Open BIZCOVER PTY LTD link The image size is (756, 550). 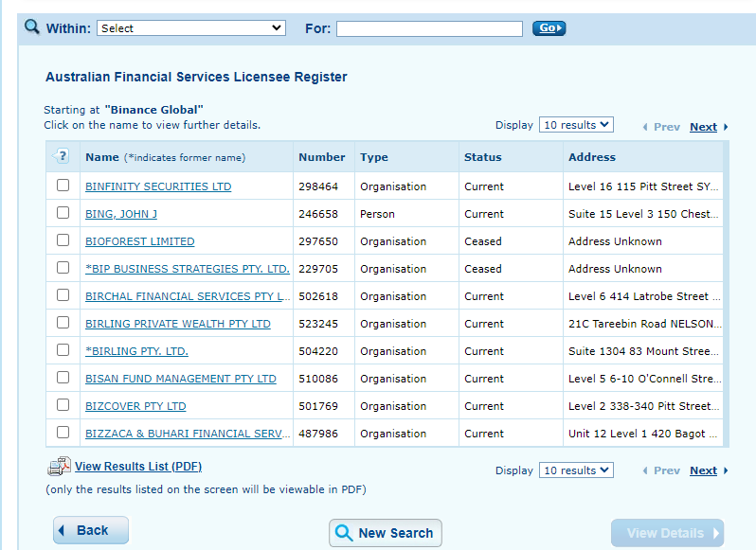[x=135, y=406]
